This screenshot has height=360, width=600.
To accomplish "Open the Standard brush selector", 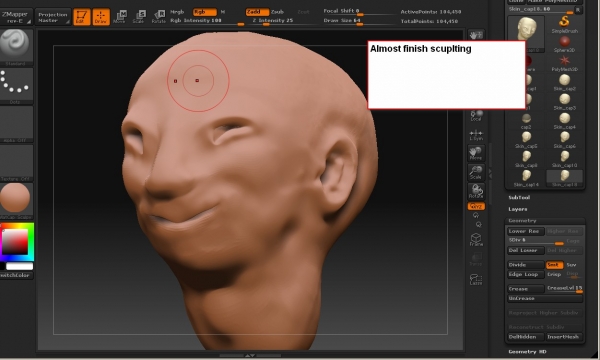I will click(15, 47).
